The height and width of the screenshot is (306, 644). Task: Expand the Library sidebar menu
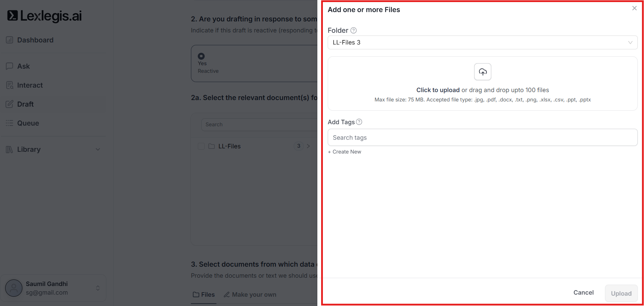point(98,149)
